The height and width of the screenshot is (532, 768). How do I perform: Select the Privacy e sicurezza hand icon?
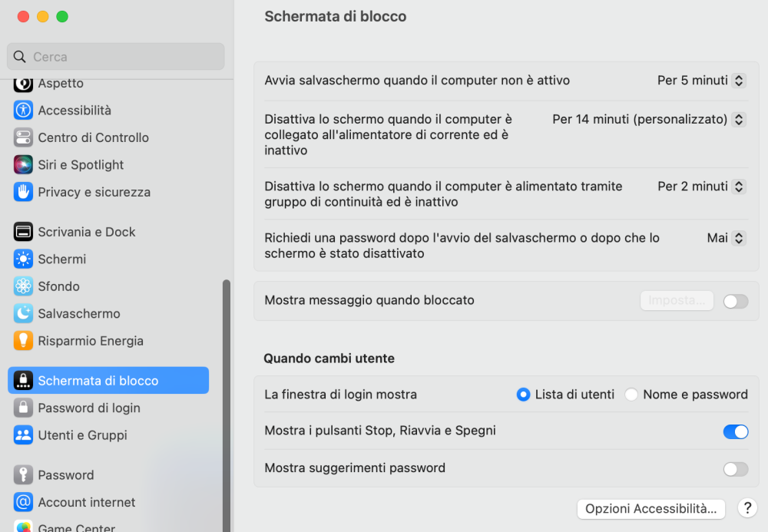(23, 192)
